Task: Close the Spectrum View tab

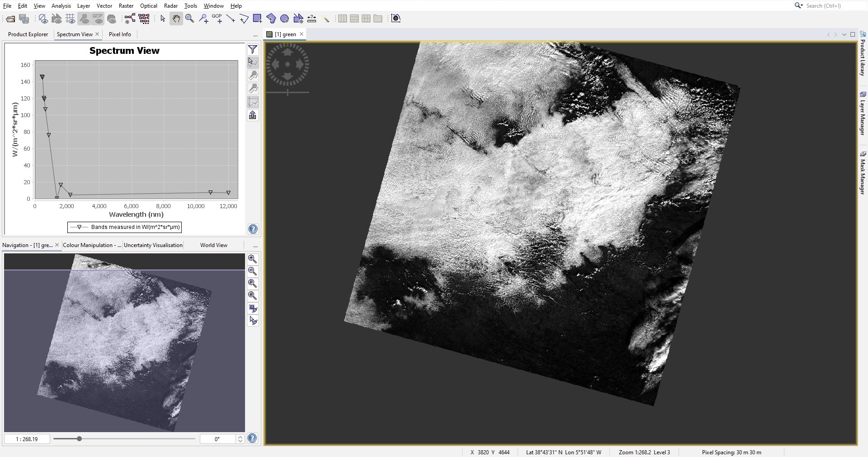Action: 97,34
